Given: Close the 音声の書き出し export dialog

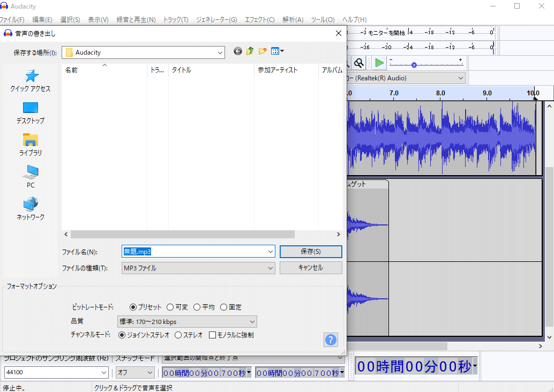Looking at the screenshot, I should (339, 33).
